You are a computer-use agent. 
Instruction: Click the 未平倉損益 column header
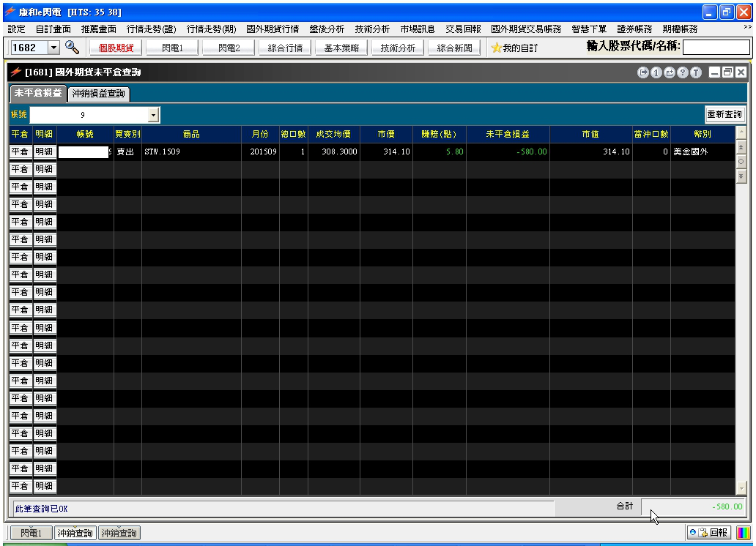tap(508, 135)
